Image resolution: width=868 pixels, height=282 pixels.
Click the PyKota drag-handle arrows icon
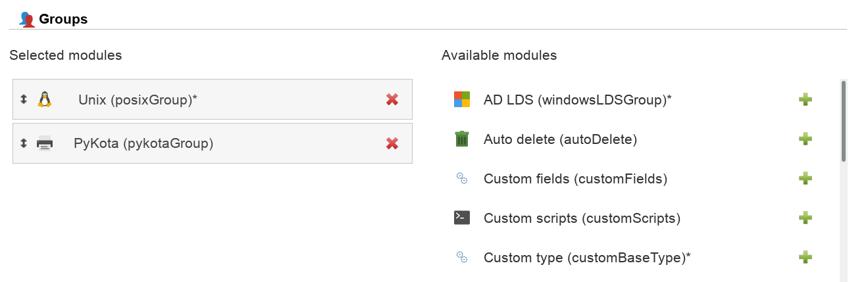click(x=24, y=143)
